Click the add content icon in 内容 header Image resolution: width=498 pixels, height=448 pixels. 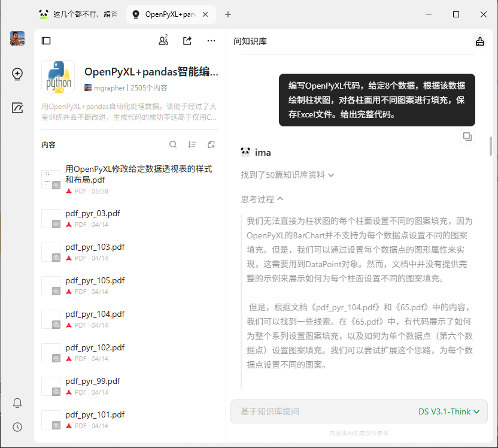pos(211,144)
